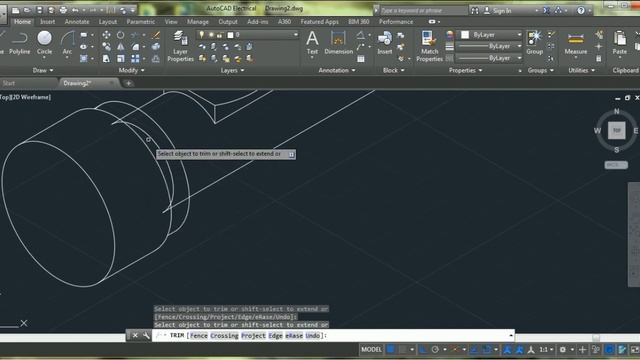Select the Dimension tool
Image resolution: width=640 pixels, height=360 pixels.
coord(338,43)
